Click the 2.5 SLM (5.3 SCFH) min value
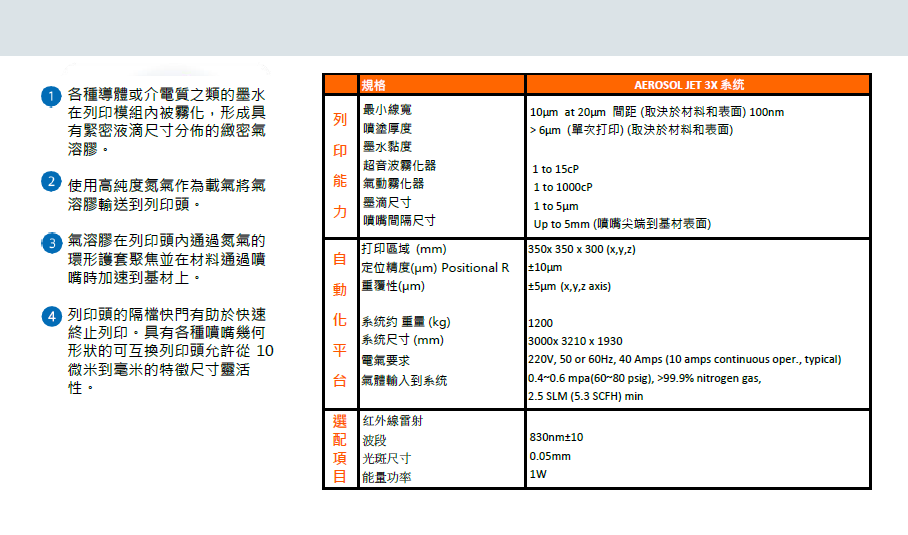This screenshot has height=535, width=908. 585,396
